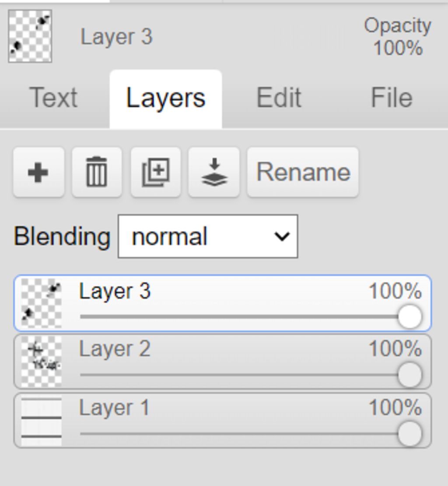Image resolution: width=448 pixels, height=486 pixels.
Task: Click the Layer 2 thumbnail preview
Action: (42, 362)
